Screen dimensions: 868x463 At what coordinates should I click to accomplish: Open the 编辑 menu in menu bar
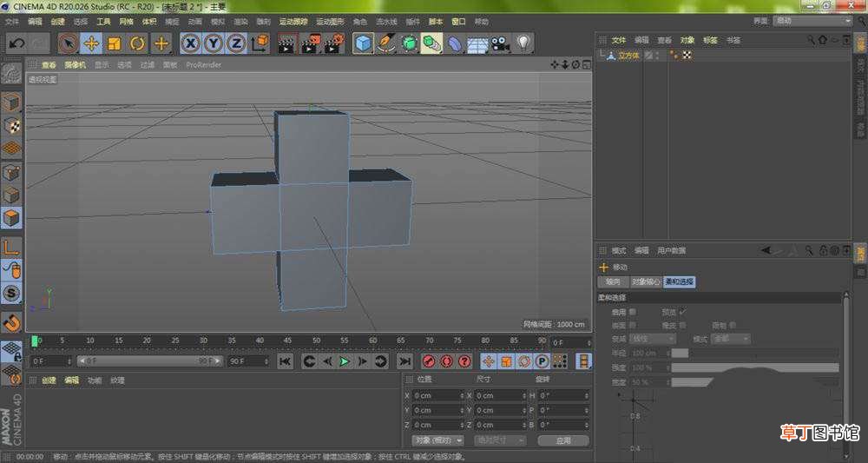[x=35, y=22]
